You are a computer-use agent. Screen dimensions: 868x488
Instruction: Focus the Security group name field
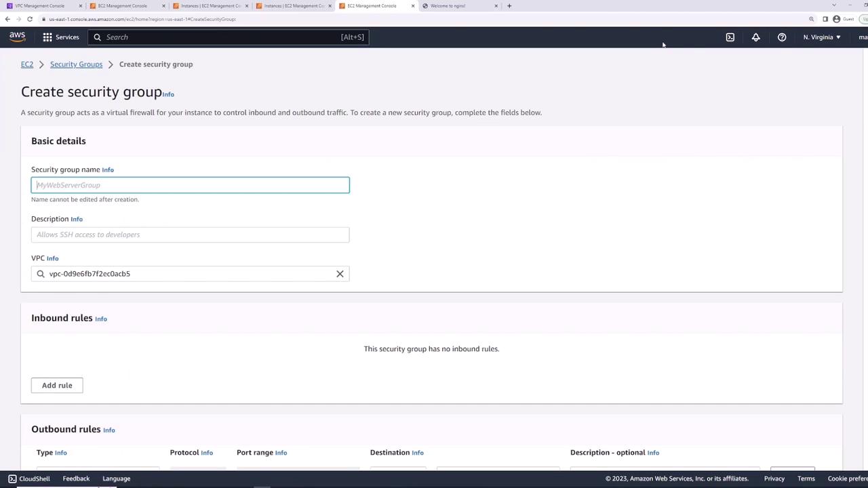pyautogui.click(x=190, y=185)
